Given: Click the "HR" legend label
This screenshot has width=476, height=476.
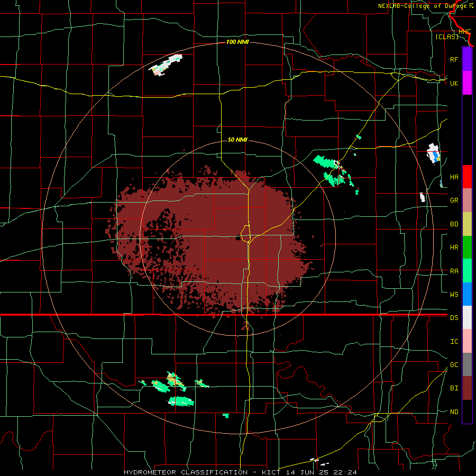Looking at the screenshot, I should pyautogui.click(x=454, y=248).
